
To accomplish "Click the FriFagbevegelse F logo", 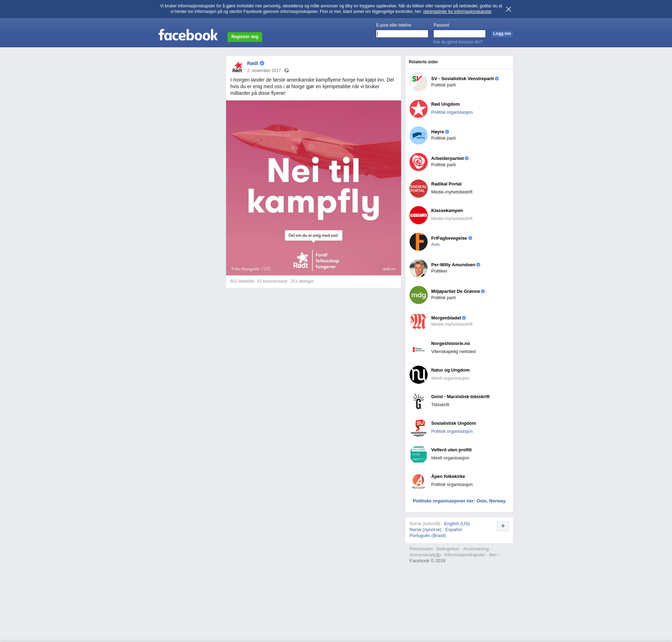I will (419, 242).
